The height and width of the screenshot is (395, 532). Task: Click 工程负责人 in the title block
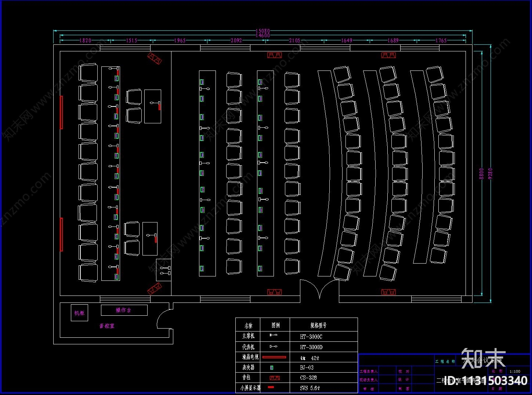coord(368,372)
